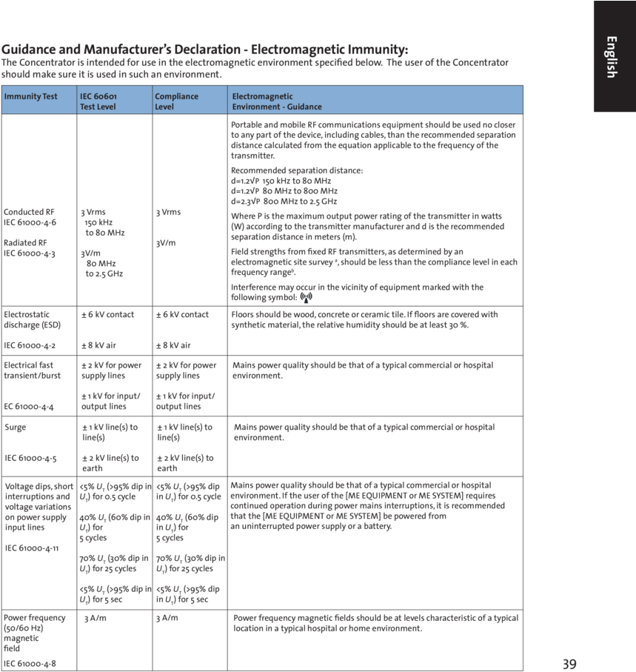Viewport: 636px width, 672px height.
Task: Select the Compliance Level column header
Action: 175,101
